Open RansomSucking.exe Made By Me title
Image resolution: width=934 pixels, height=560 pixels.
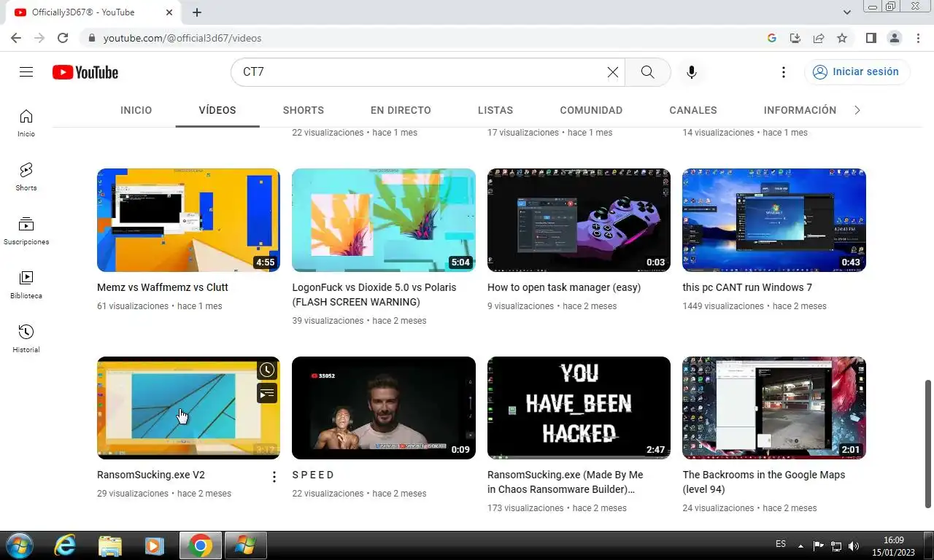point(566,482)
